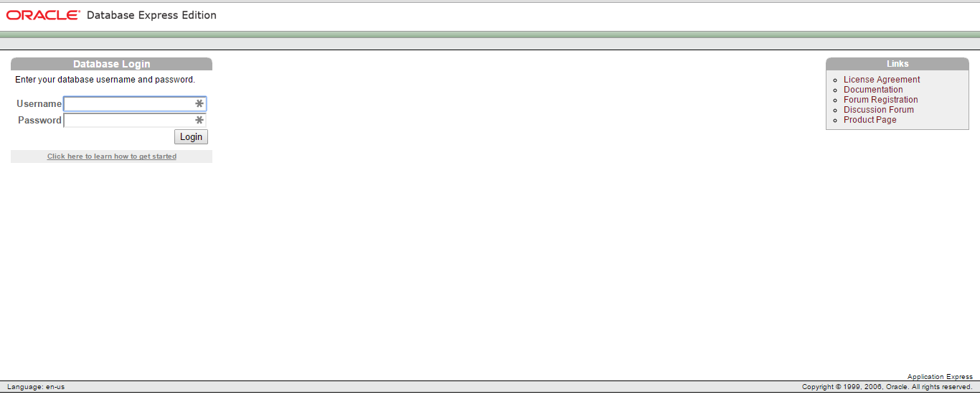Click the Links panel header
The image size is (980, 397).
897,64
